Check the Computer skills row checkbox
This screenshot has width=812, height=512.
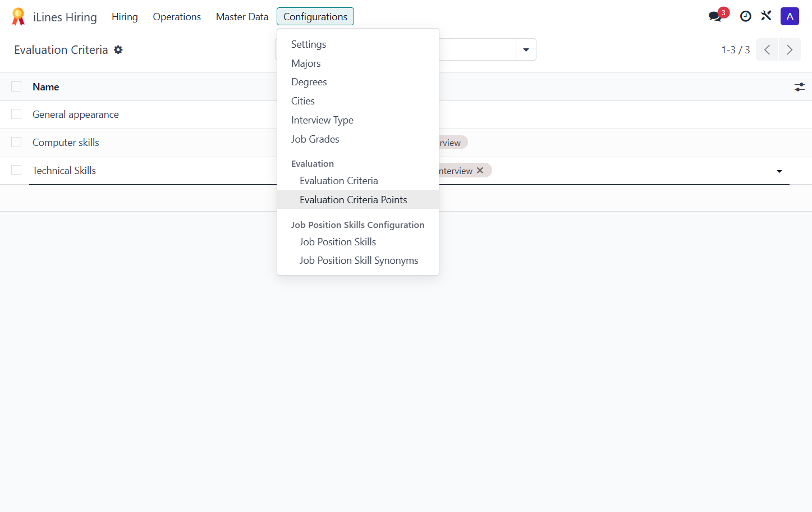[16, 143]
